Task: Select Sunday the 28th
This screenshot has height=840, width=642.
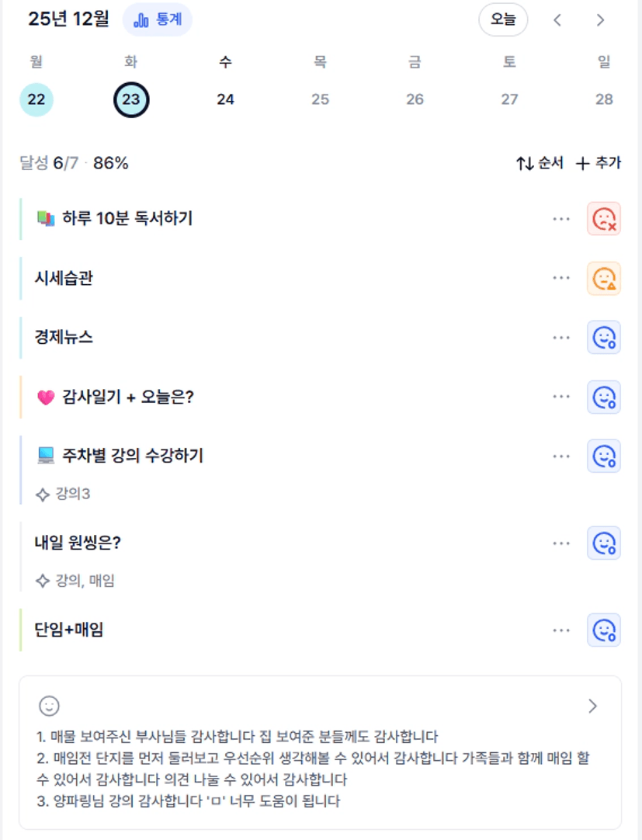Action: [x=604, y=99]
